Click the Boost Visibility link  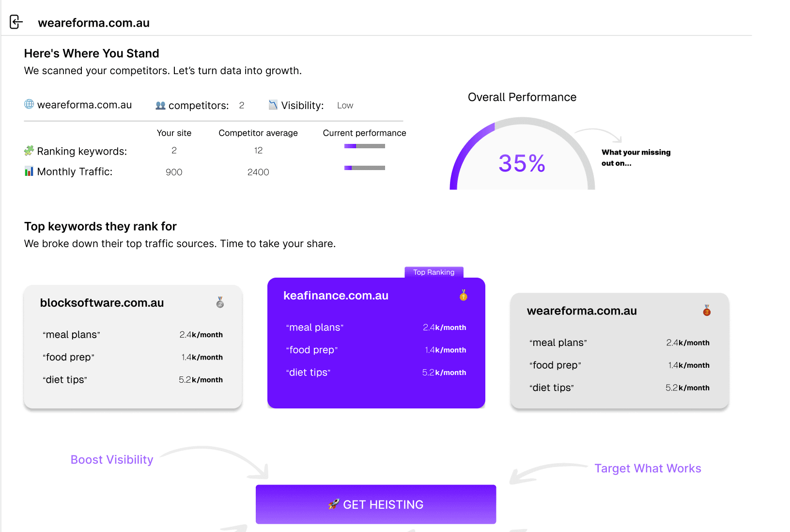tap(112, 459)
